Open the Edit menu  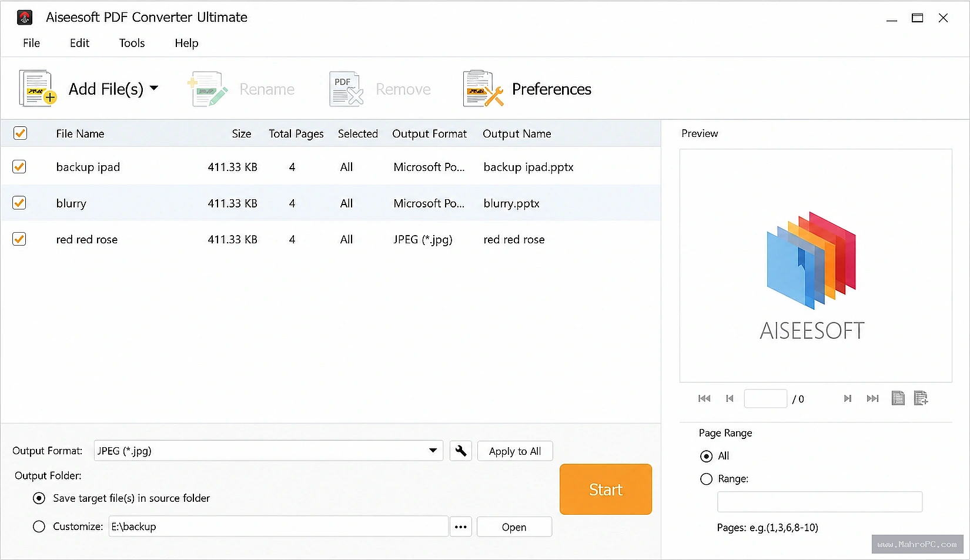point(79,43)
